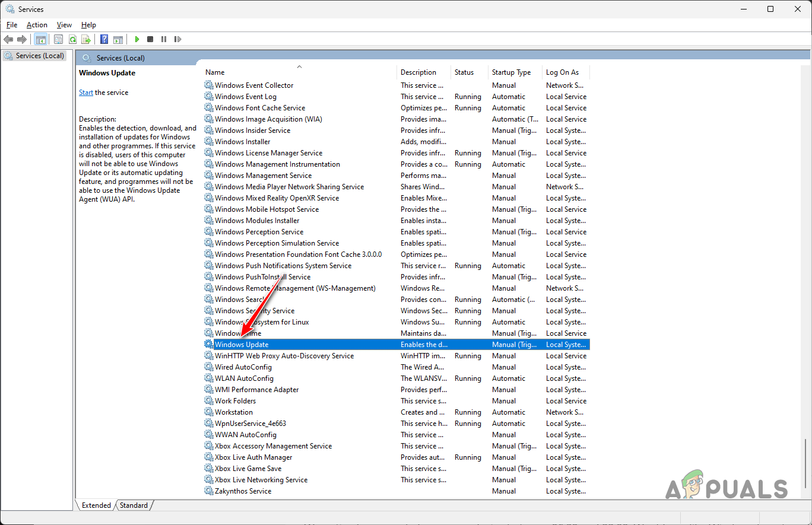The image size is (812, 525).
Task: Sort by the Description column header
Action: coord(424,72)
